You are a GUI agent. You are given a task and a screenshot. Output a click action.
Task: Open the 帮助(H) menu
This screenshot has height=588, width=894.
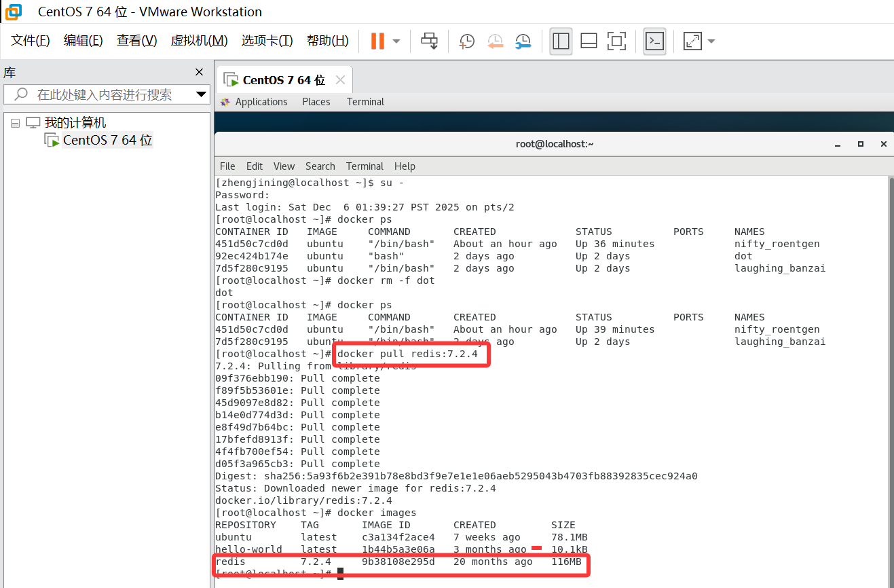[327, 41]
